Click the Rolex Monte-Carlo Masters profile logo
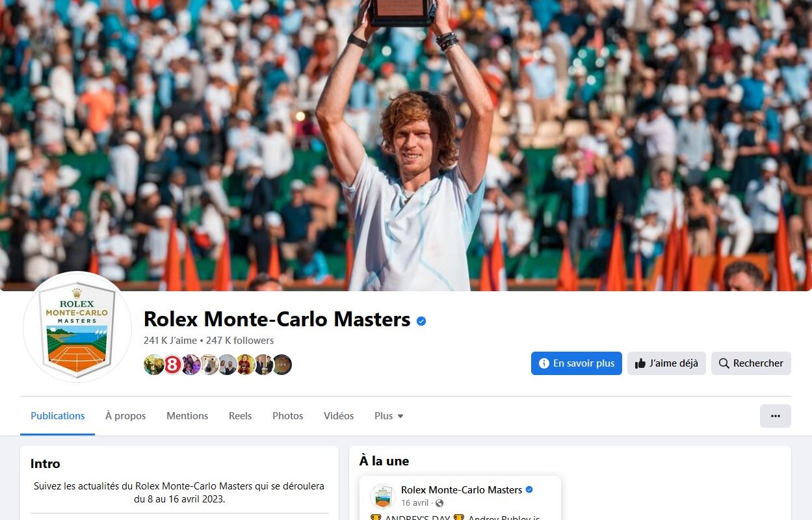 [x=77, y=327]
